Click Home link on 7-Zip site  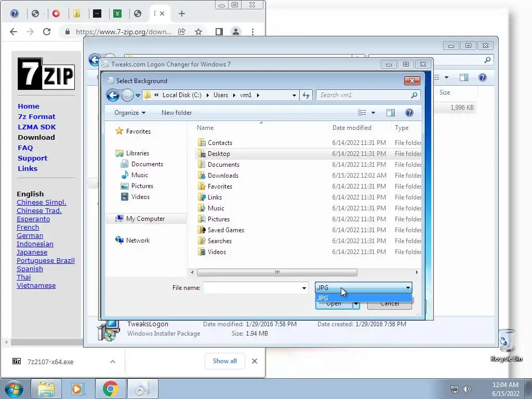[x=29, y=106]
